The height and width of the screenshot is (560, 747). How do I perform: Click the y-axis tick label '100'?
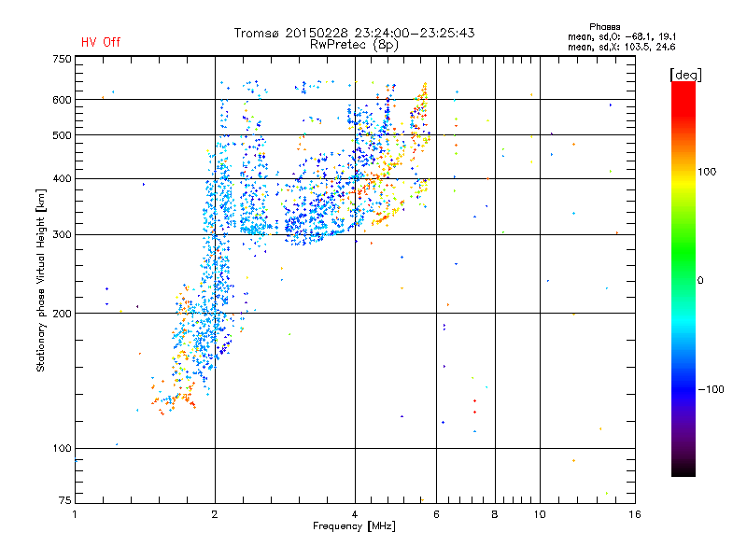[62, 448]
